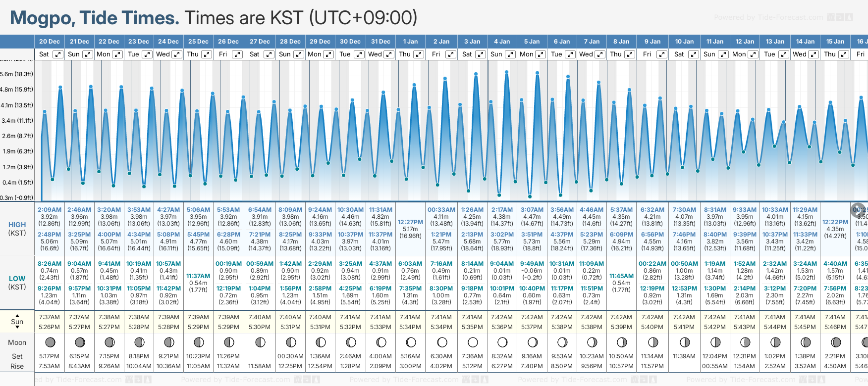Click the scroll-right chevron at the table edge

pos(858,210)
